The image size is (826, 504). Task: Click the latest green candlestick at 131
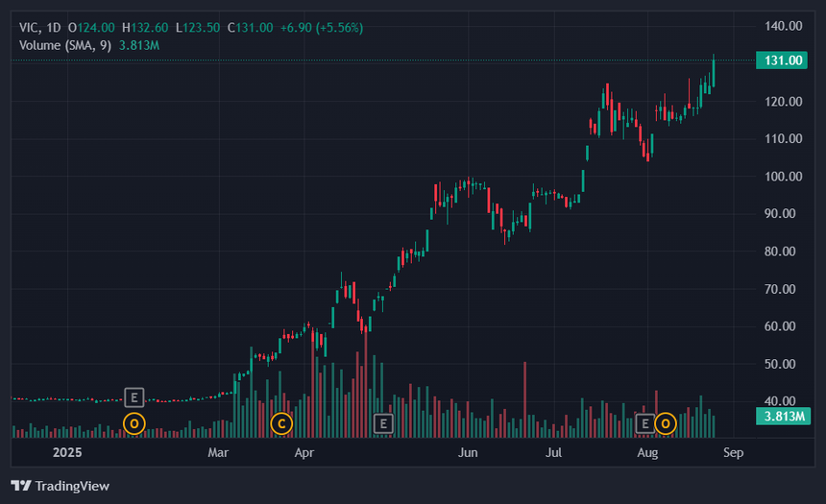714,71
